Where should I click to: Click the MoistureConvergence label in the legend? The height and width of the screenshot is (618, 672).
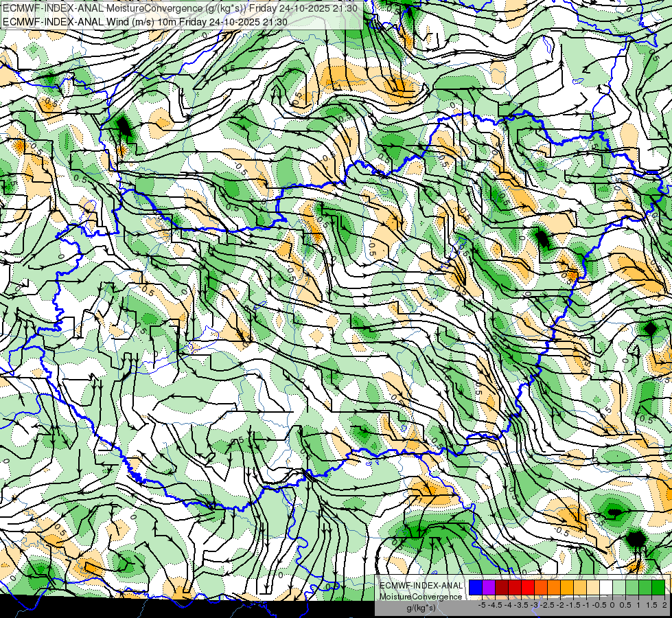(421, 597)
